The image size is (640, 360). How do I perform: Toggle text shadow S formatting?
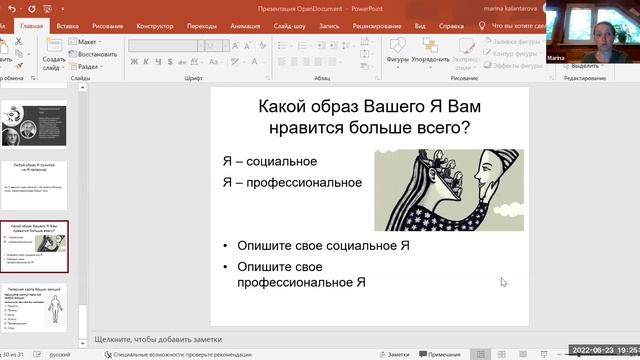(x=170, y=62)
